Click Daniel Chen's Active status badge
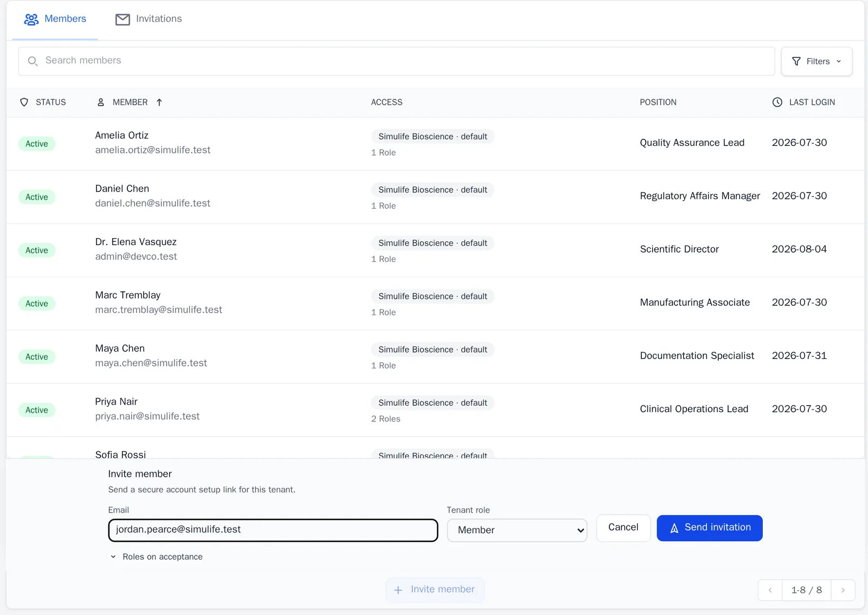This screenshot has width=868, height=615. [37, 197]
